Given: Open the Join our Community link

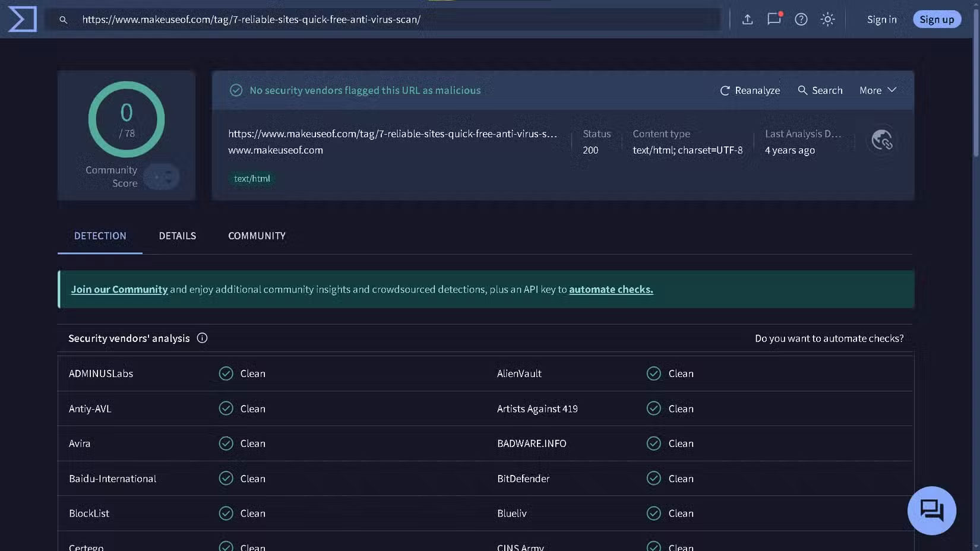Looking at the screenshot, I should tap(119, 289).
